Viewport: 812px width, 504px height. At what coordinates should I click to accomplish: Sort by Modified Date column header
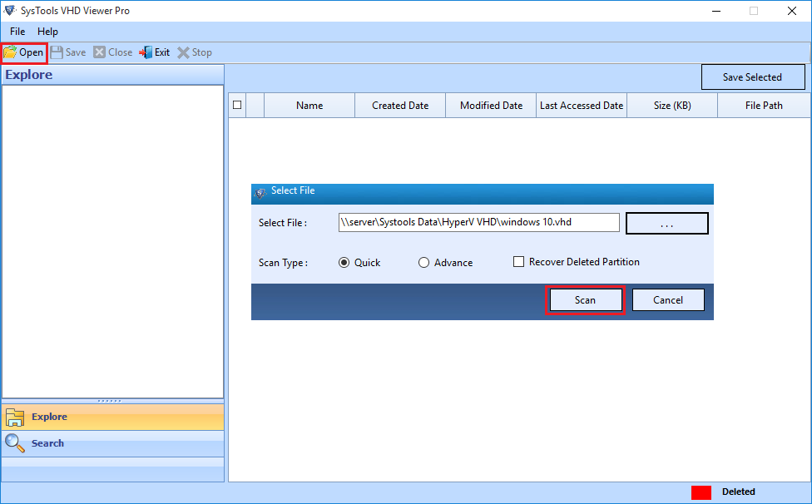pyautogui.click(x=491, y=106)
